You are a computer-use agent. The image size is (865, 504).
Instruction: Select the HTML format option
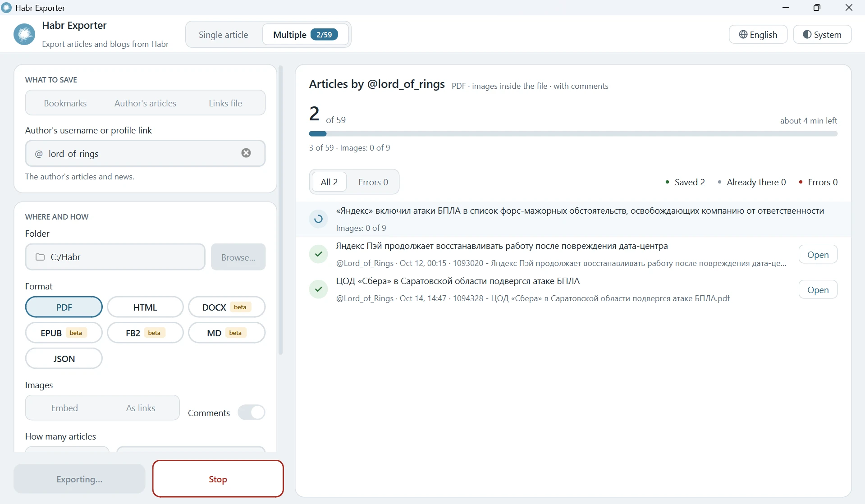(x=145, y=307)
